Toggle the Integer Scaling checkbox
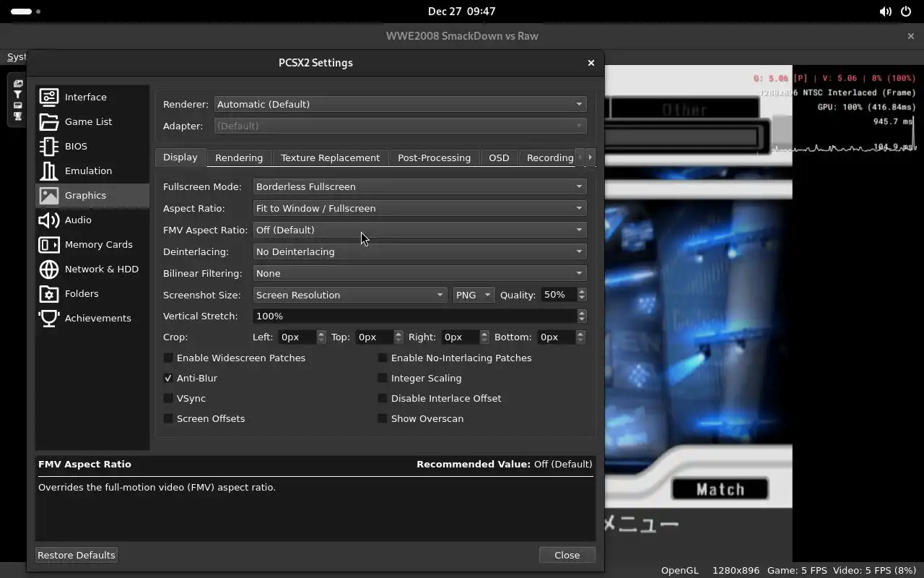The height and width of the screenshot is (578, 924). [383, 378]
